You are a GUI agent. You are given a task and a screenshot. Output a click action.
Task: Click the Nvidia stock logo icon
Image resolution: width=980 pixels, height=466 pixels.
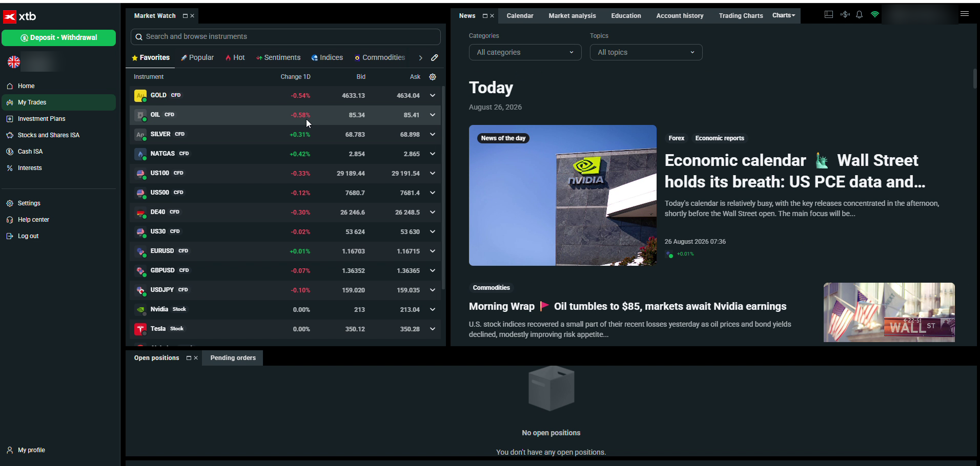pyautogui.click(x=140, y=310)
